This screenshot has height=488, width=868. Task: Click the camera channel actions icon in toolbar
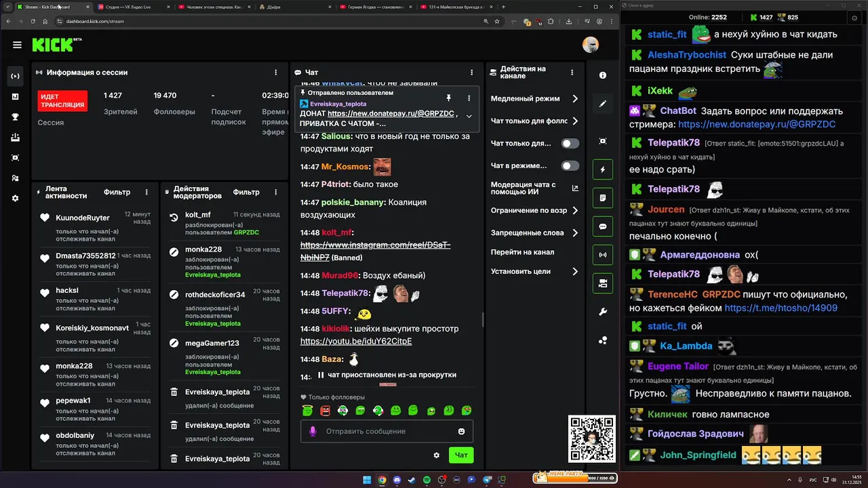tap(603, 283)
